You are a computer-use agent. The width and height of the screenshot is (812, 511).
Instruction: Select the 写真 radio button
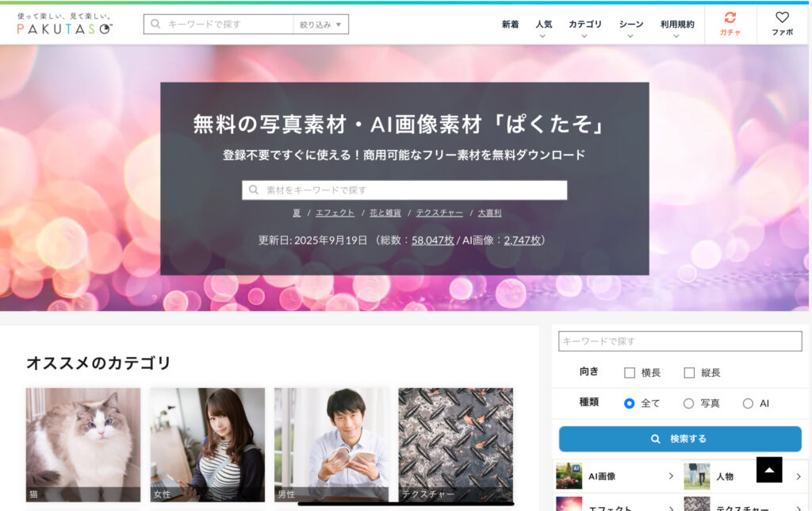(x=688, y=403)
